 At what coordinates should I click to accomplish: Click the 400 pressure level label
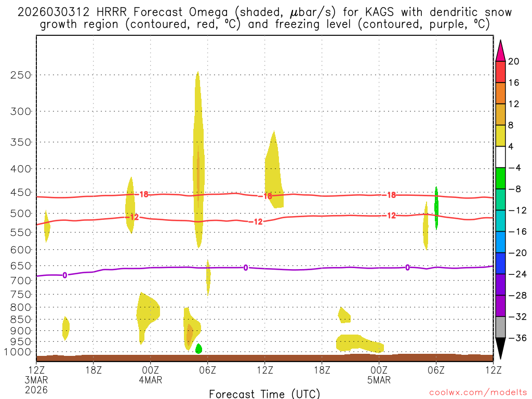[21, 169]
